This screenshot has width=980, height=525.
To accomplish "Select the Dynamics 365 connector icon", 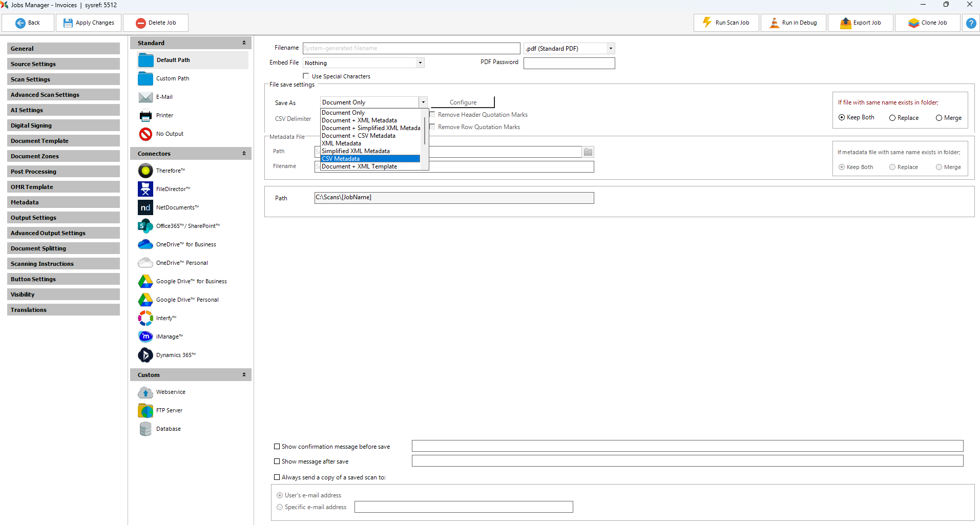I will (145, 355).
